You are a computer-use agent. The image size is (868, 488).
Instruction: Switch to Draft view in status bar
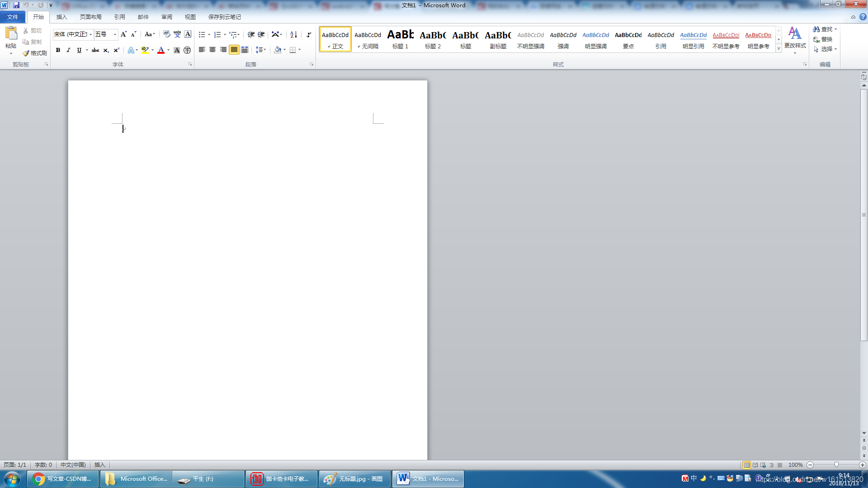pyautogui.click(x=779, y=465)
